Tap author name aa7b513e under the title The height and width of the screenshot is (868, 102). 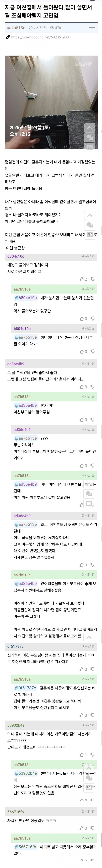16,28
